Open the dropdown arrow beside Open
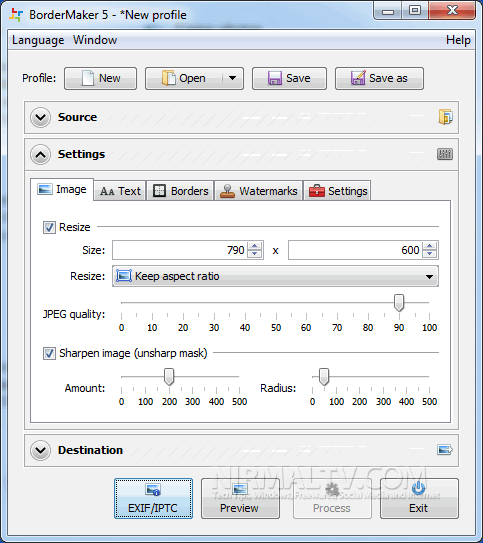This screenshot has height=543, width=483. click(x=233, y=78)
